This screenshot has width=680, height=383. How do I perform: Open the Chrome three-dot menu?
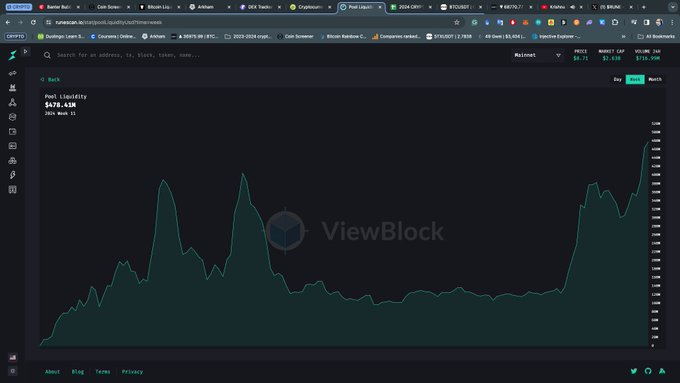click(672, 22)
